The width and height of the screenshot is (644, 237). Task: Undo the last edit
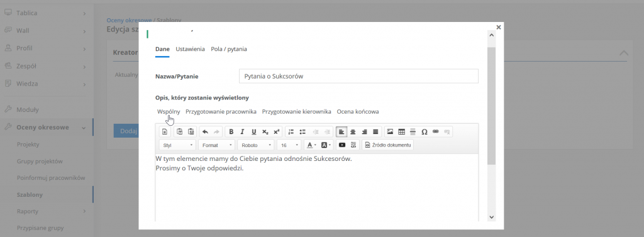pos(206,132)
